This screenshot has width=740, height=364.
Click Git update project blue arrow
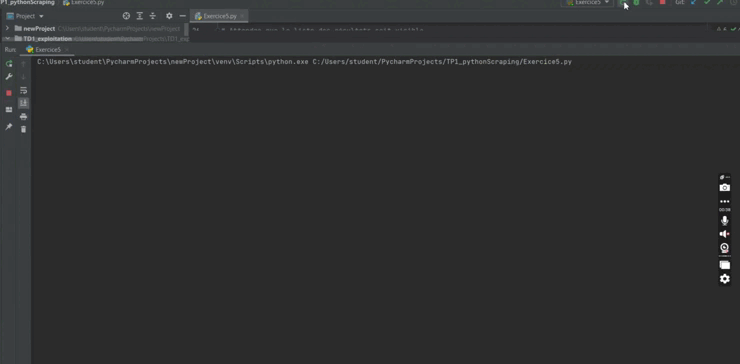click(694, 2)
